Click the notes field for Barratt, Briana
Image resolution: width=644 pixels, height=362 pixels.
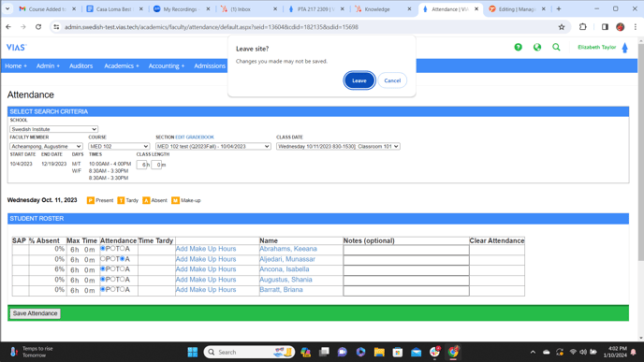tap(406, 291)
